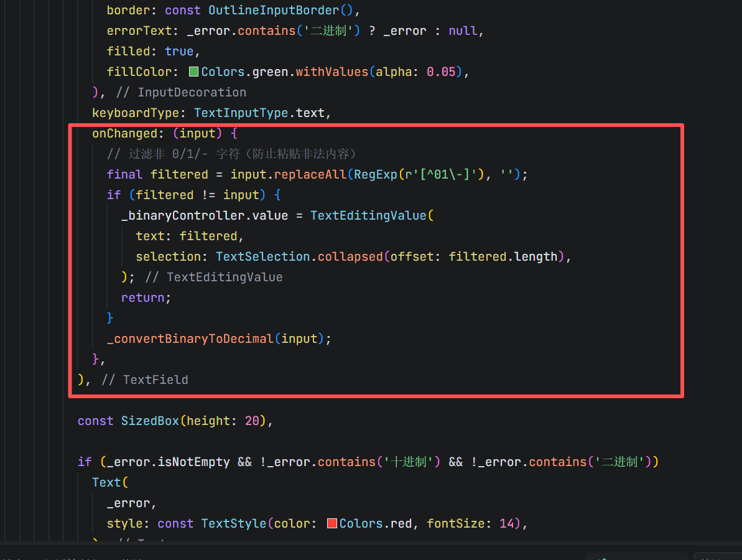Click the Chinese comment about filtering 0/1/- characters

232,154
